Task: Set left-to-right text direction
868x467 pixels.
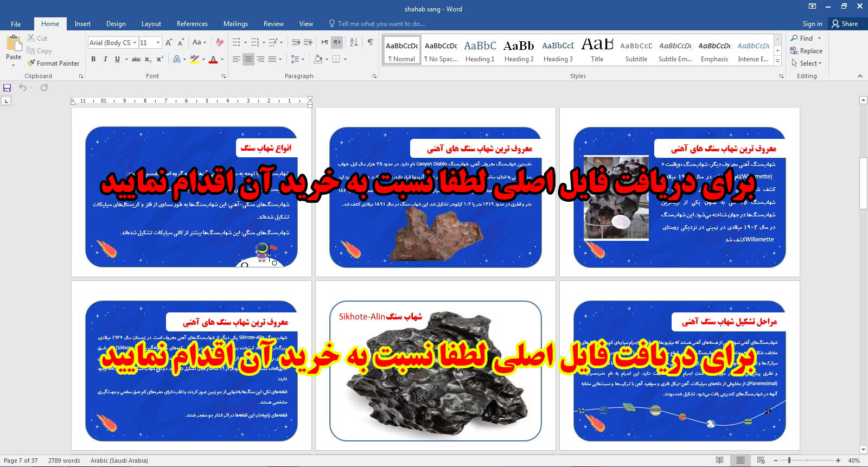Action: click(x=324, y=42)
